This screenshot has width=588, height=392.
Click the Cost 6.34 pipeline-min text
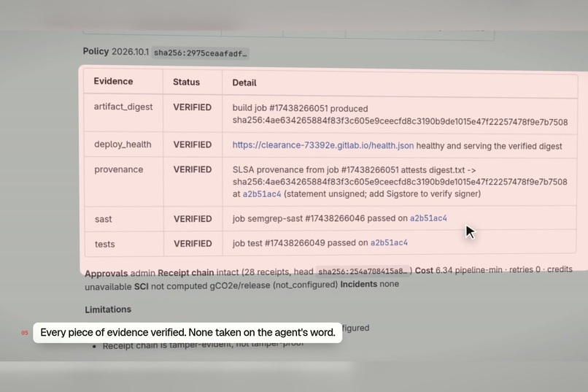[458, 270]
